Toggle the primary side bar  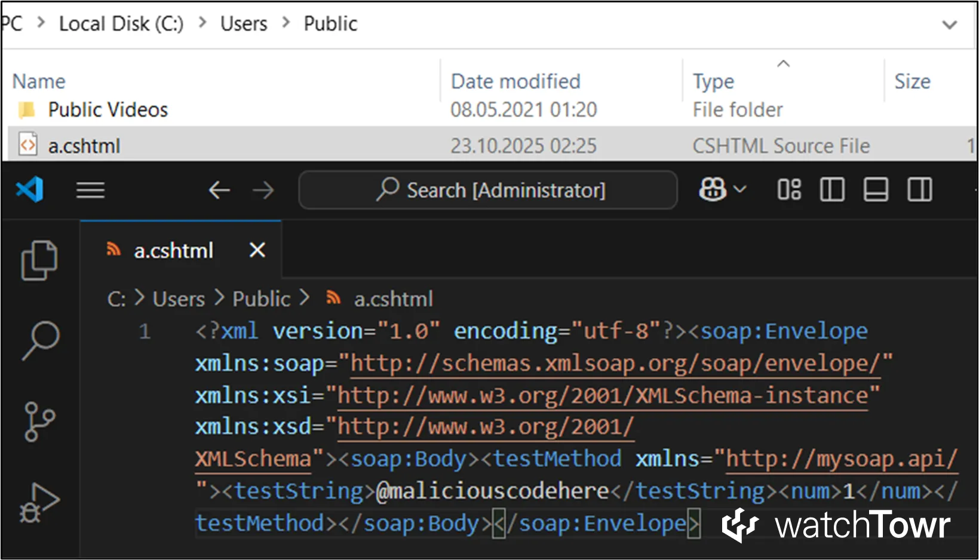(x=832, y=190)
